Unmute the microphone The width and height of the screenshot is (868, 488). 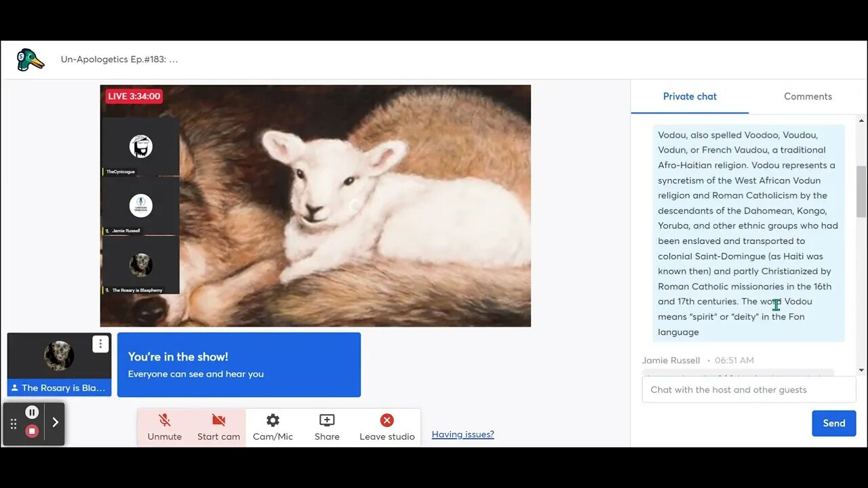[x=164, y=428]
